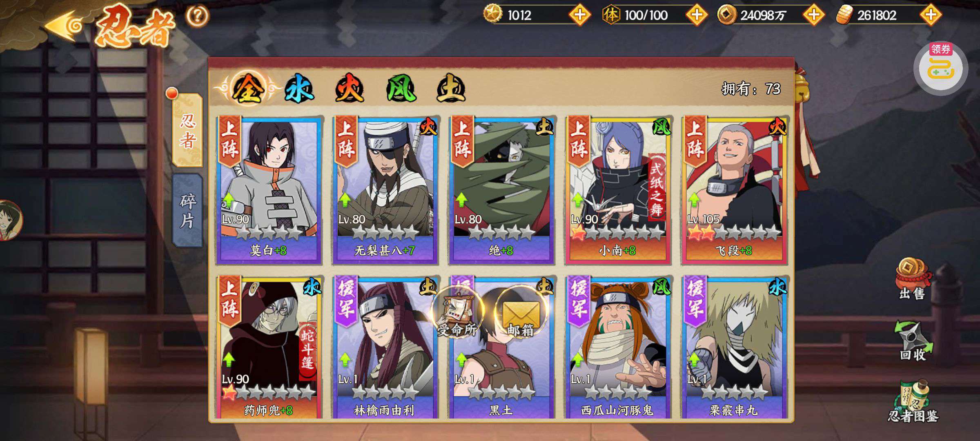Open the question mark help icon
The height and width of the screenshot is (441, 980).
point(198,16)
